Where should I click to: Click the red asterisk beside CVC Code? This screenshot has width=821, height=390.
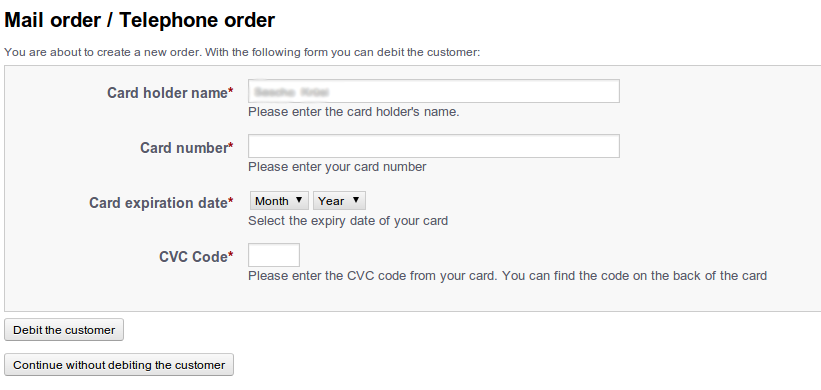[231, 255]
